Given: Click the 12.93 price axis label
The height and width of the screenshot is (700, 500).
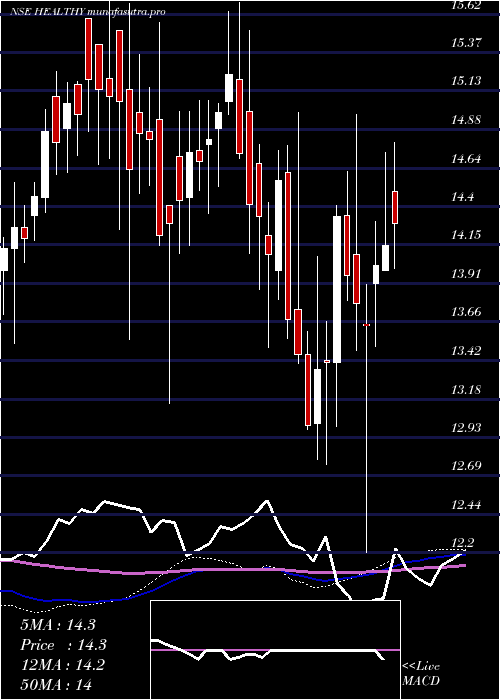Looking at the screenshot, I should click(467, 428).
